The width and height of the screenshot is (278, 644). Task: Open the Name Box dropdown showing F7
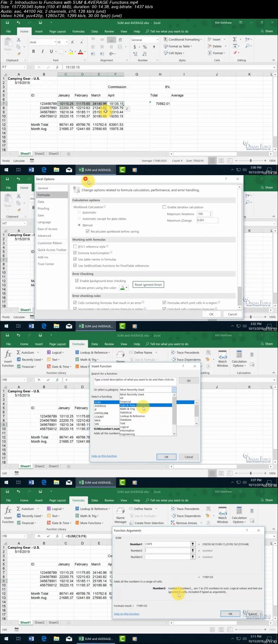tap(25, 67)
